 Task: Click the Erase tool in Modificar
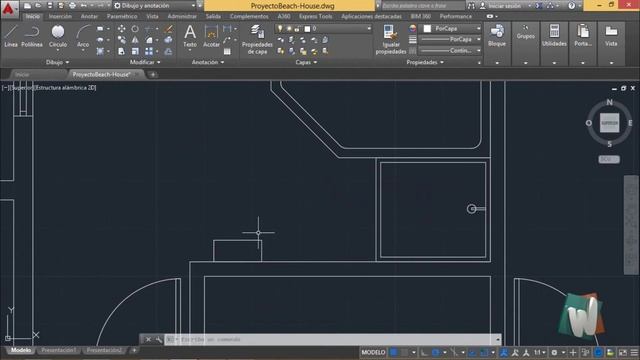[x=168, y=29]
